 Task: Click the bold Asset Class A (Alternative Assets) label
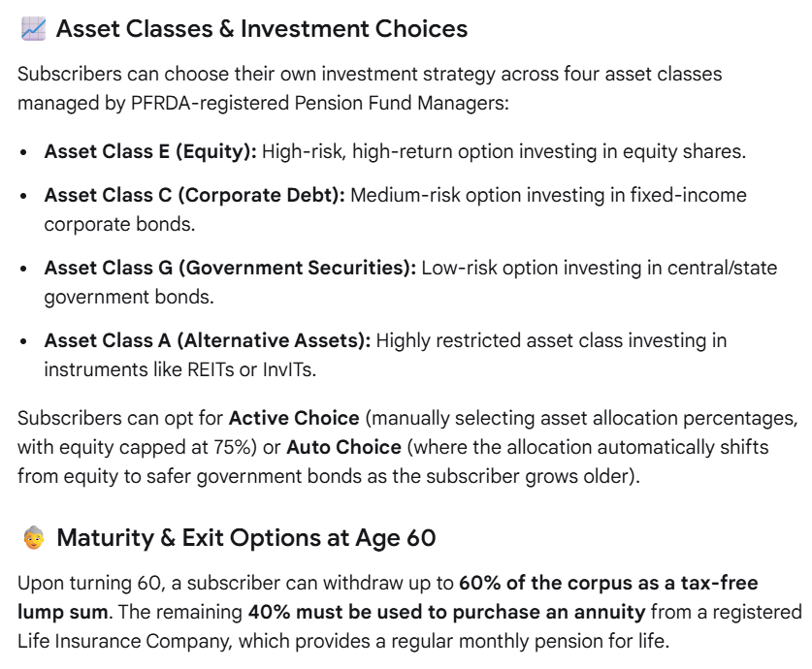click(x=208, y=340)
